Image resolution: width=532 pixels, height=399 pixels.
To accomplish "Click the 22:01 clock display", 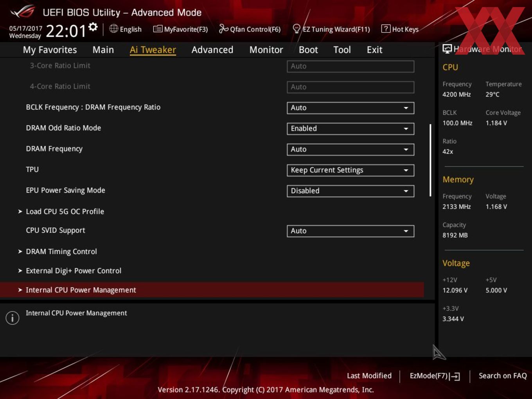I will pos(66,31).
